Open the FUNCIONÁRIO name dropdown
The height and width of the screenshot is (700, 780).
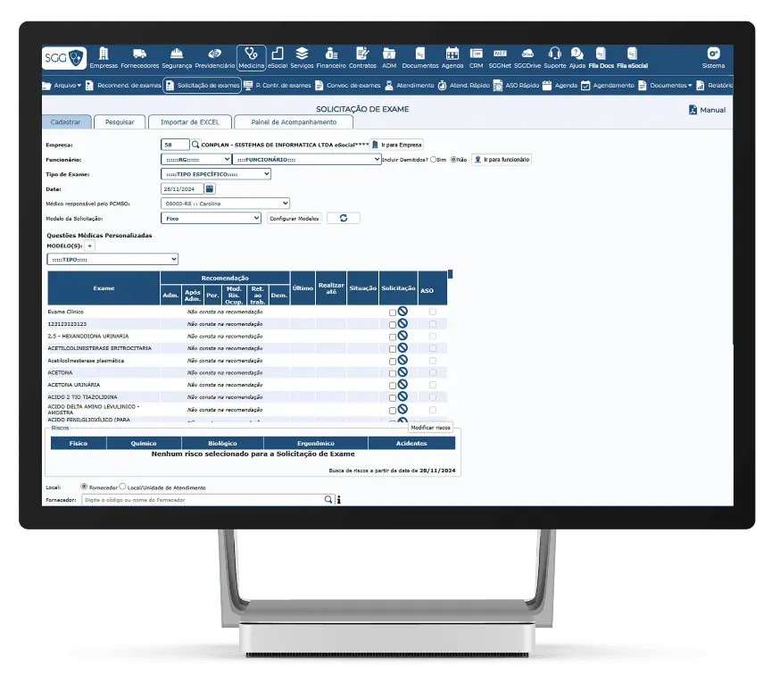click(307, 159)
